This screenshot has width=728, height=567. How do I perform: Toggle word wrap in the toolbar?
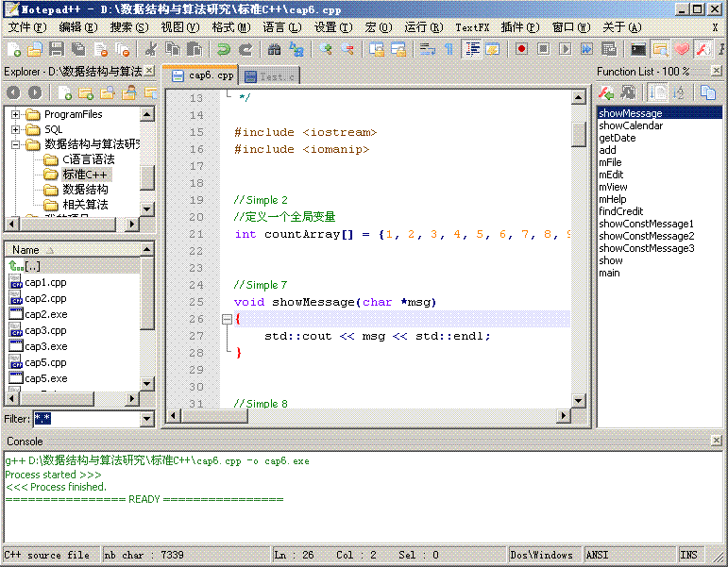point(427,49)
